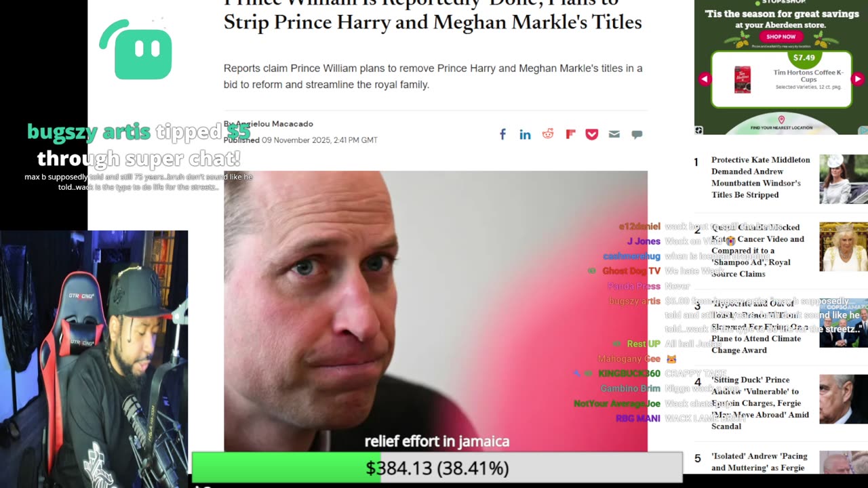Open Find Your Nearest Location in ad
Image resolution: width=868 pixels, height=488 pixels.
781,127
